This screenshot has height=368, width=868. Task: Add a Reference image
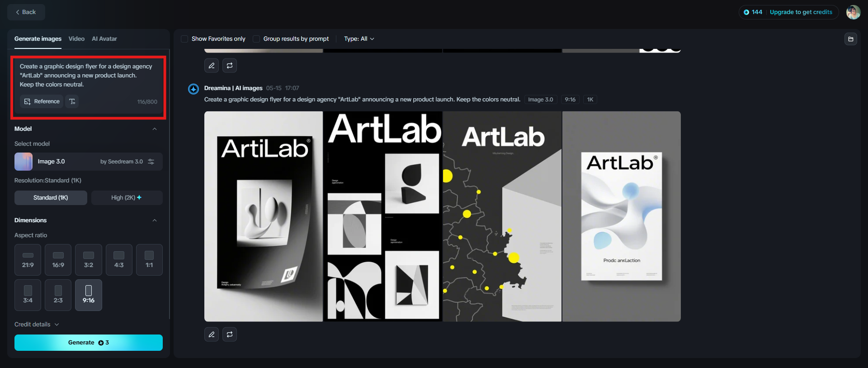[42, 101]
